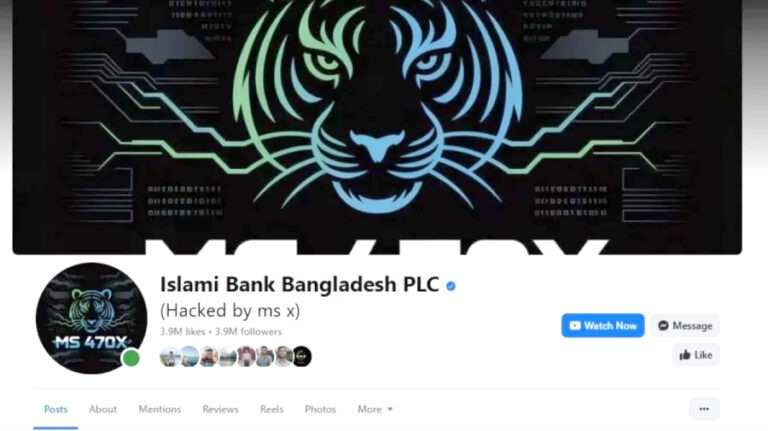The width and height of the screenshot is (768, 431).
Task: Open the About tab
Action: point(103,409)
